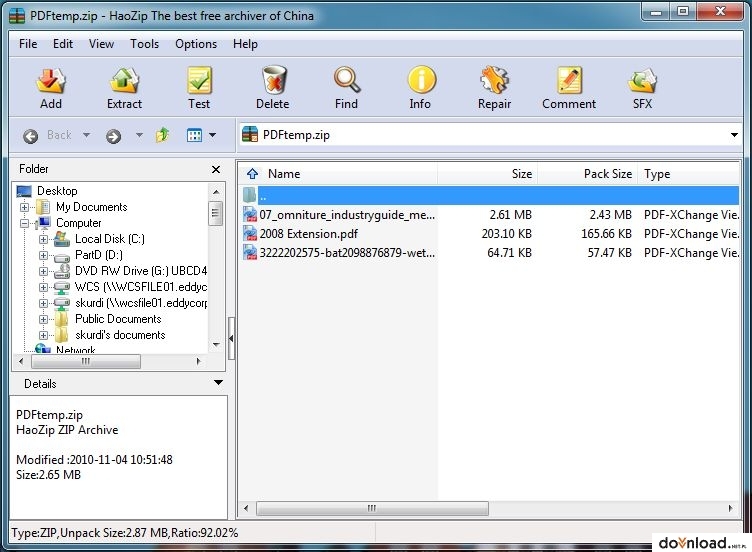Expand DVD RW Drive (G:) node
The height and width of the screenshot is (552, 752).
[x=44, y=271]
